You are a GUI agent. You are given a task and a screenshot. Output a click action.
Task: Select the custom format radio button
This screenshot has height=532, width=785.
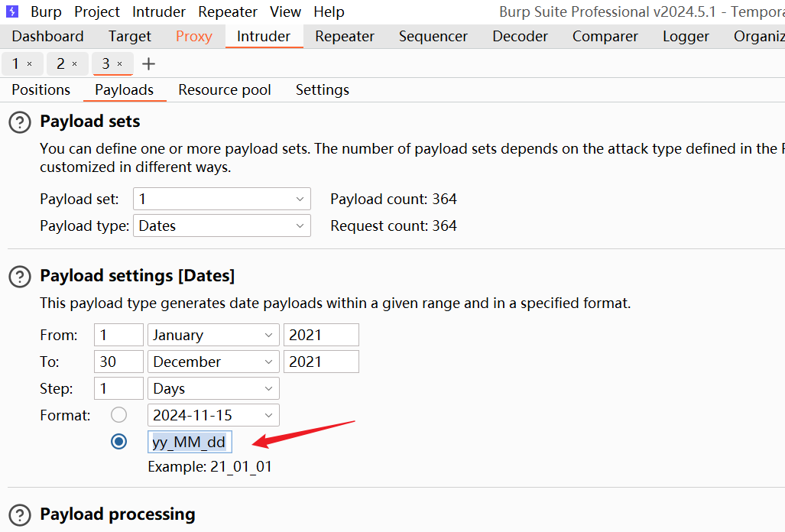click(x=119, y=442)
